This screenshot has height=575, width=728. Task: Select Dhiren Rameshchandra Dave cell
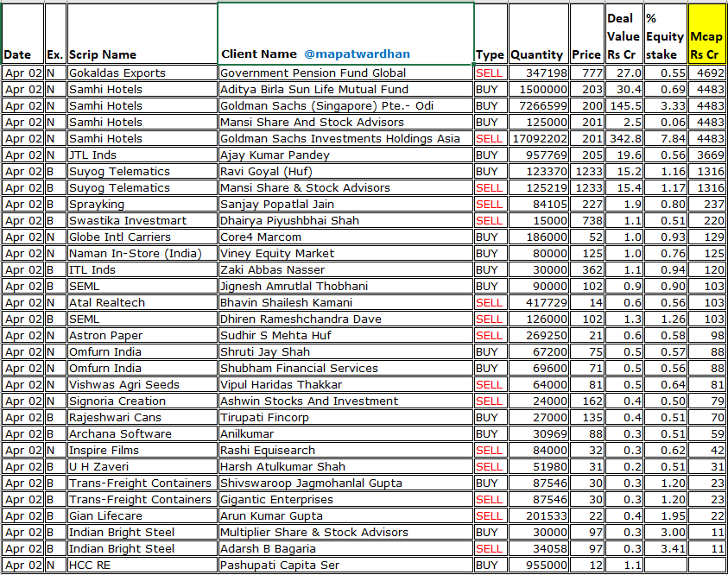point(345,319)
